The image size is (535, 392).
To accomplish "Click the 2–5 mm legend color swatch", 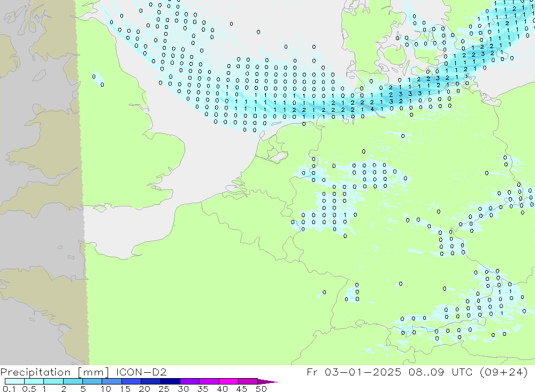I will click(x=73, y=381).
